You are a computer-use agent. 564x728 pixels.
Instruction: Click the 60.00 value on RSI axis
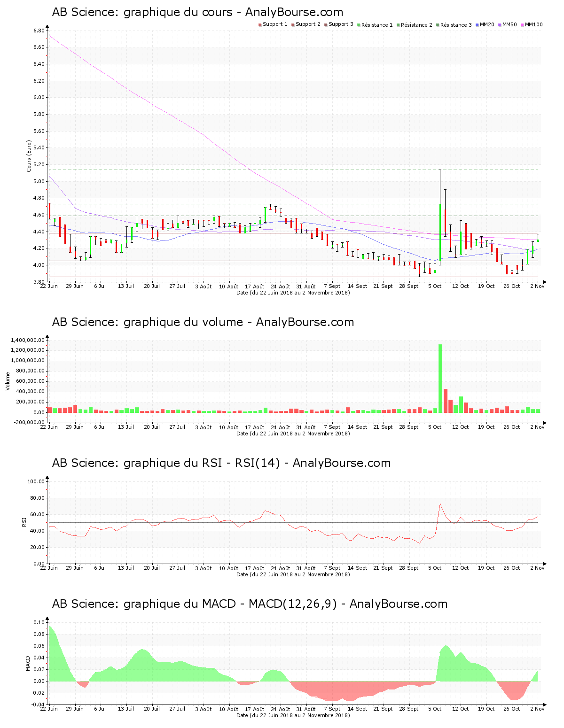coord(38,514)
